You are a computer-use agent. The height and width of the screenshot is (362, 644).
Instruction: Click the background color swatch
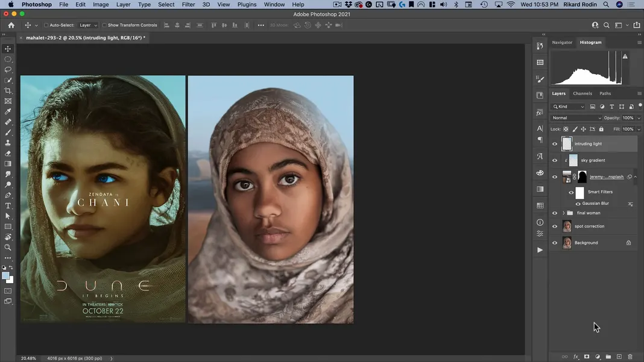11,281
